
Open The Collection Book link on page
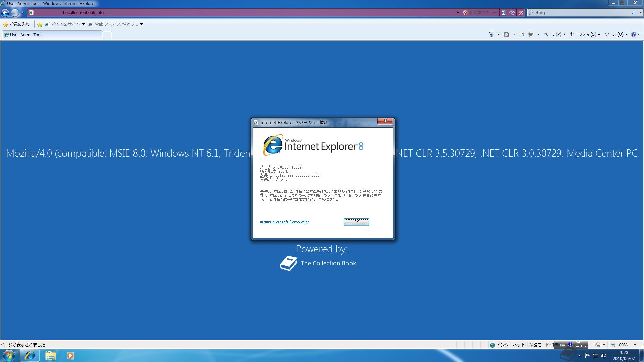point(318,263)
